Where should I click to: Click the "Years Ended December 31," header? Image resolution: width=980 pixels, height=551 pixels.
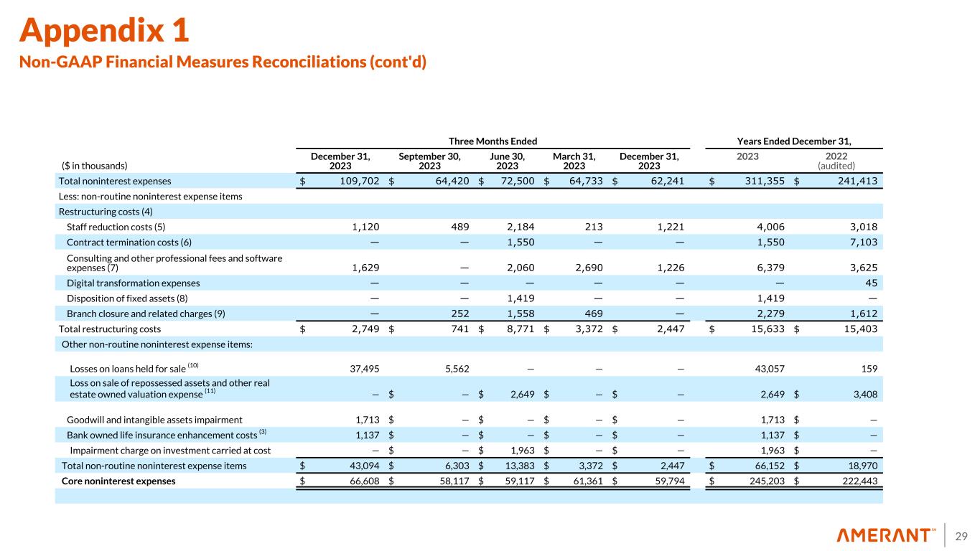coord(795,142)
